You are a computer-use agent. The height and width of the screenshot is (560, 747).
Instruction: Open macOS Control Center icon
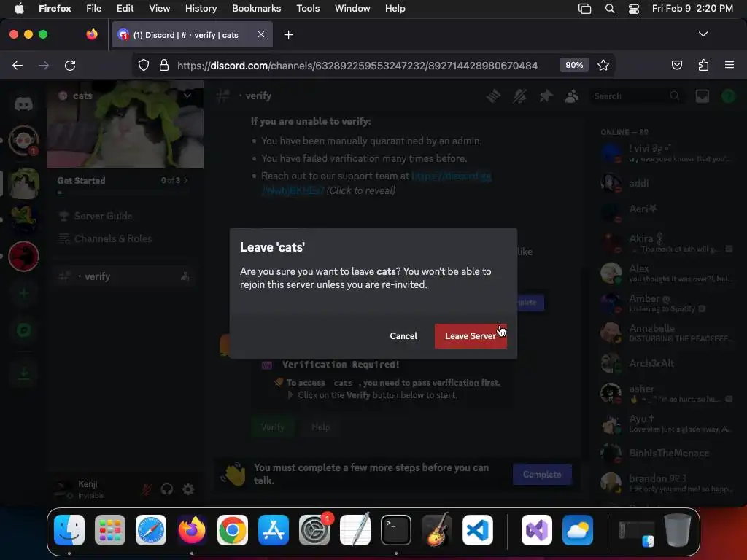point(634,9)
